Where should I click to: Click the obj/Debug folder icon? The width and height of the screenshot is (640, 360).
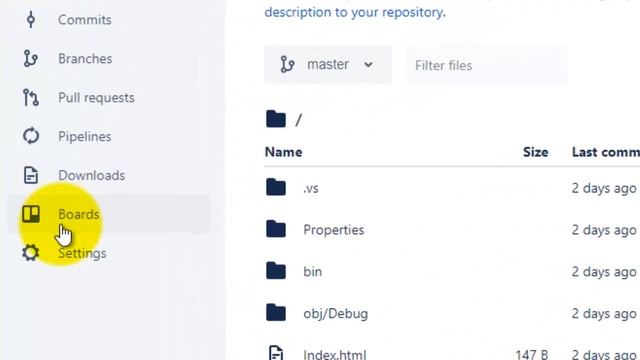[x=276, y=313]
